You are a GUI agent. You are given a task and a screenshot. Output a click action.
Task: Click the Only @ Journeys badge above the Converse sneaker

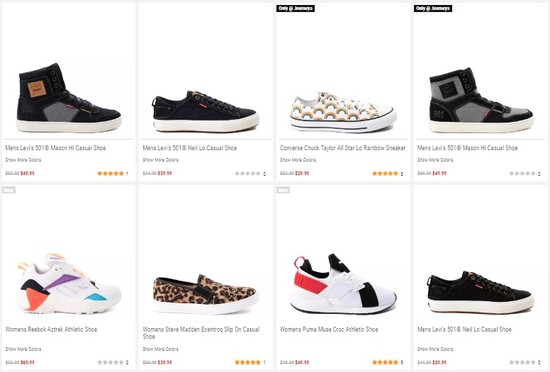click(x=295, y=8)
